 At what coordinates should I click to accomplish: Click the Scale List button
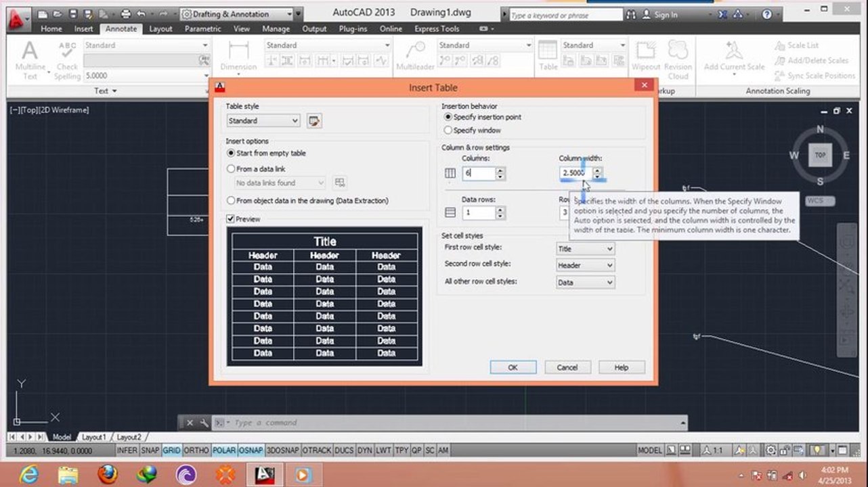[x=796, y=45]
